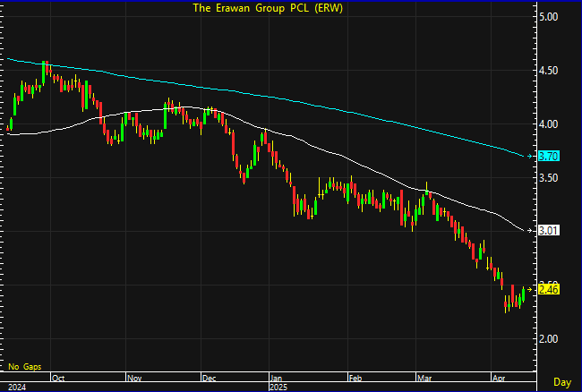
Task: Click the 2025 year label on the time axis
Action: point(279,388)
